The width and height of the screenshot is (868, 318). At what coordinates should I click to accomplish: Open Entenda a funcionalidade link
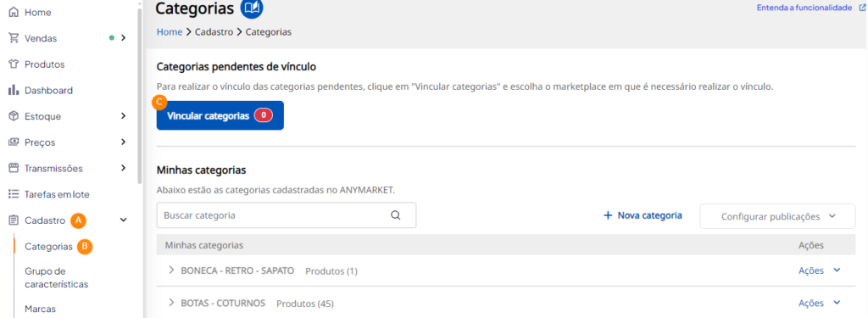pyautogui.click(x=804, y=8)
